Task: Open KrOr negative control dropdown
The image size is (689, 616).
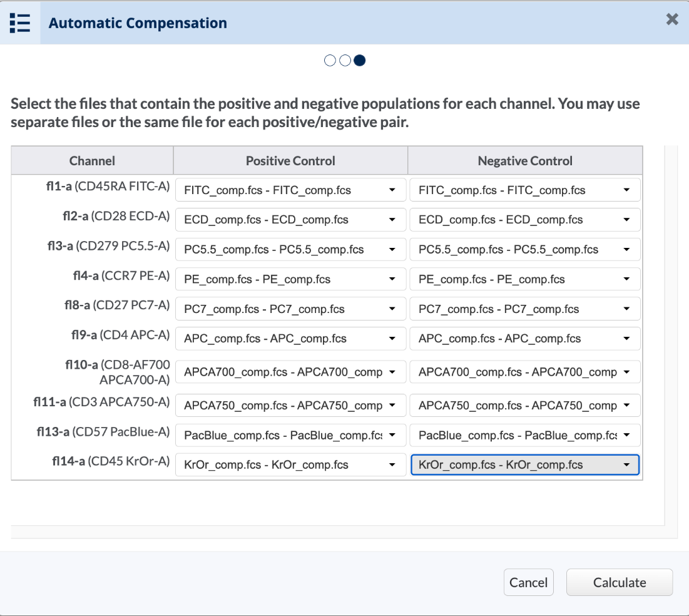Action: pyautogui.click(x=524, y=465)
